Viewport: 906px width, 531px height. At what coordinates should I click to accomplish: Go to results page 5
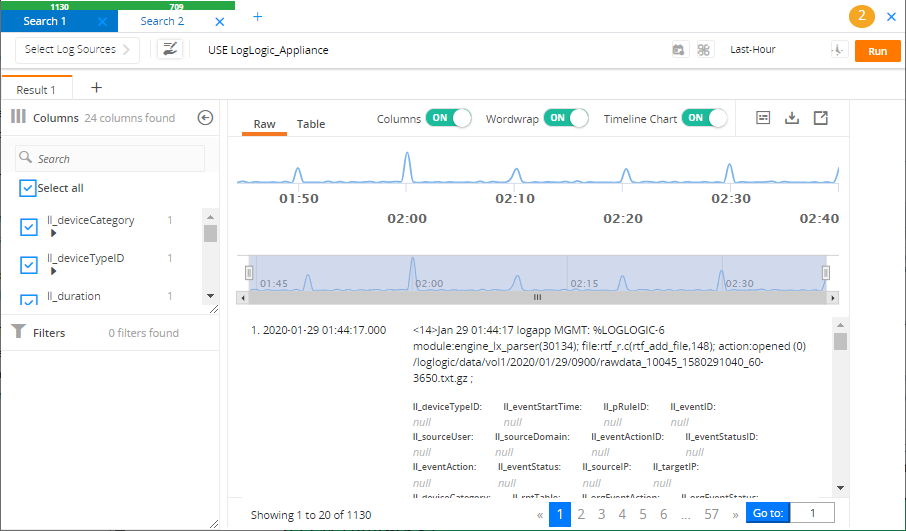643,514
